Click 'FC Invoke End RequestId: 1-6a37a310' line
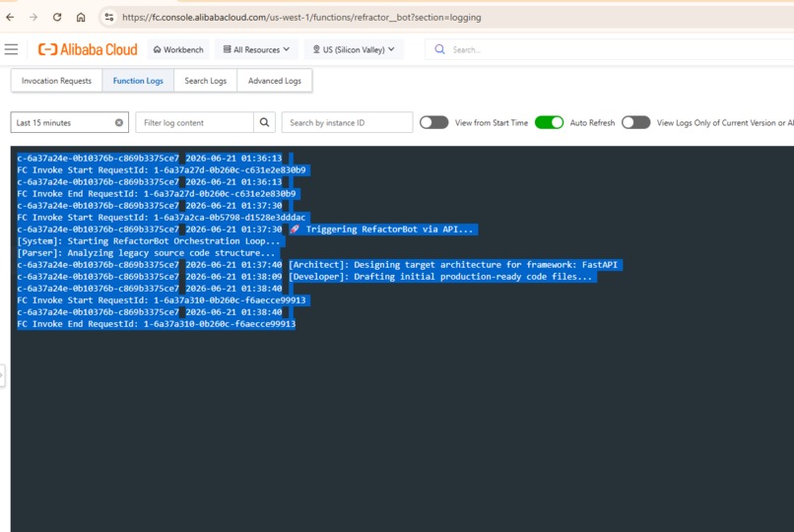This screenshot has width=794, height=532. [157, 324]
